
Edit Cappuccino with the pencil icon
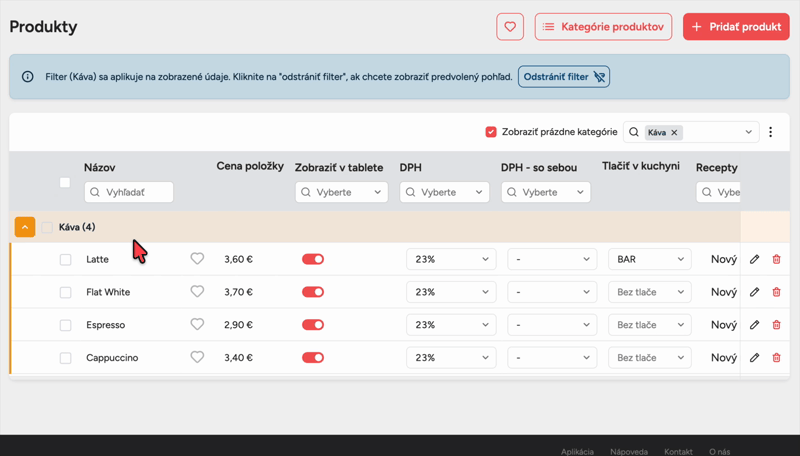pos(754,358)
